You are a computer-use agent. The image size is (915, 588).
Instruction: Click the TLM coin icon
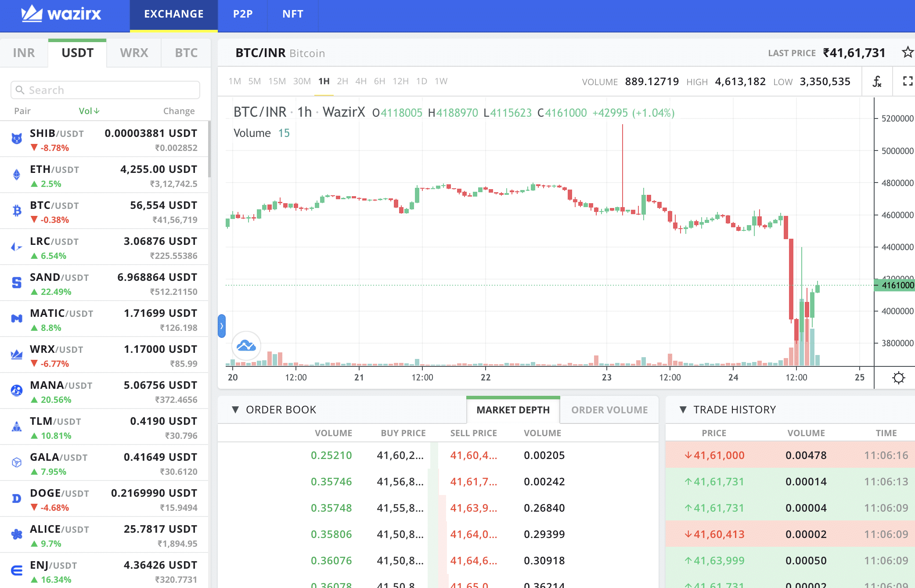point(17,427)
